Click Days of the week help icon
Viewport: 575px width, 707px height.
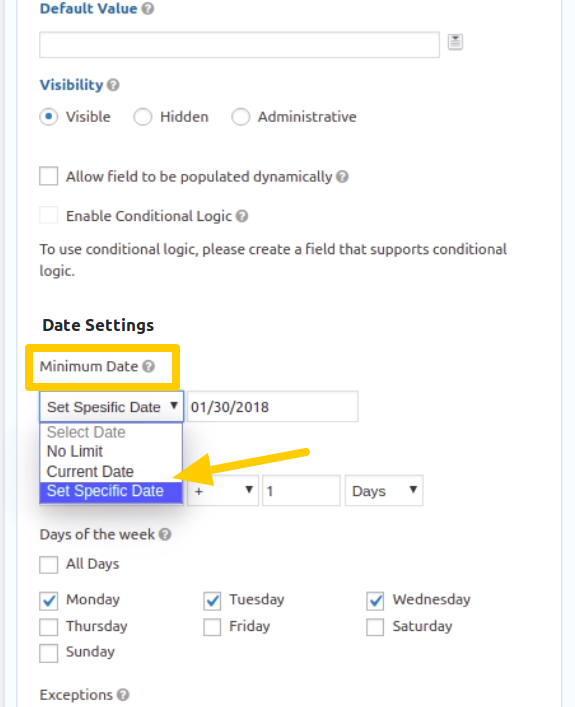165,534
